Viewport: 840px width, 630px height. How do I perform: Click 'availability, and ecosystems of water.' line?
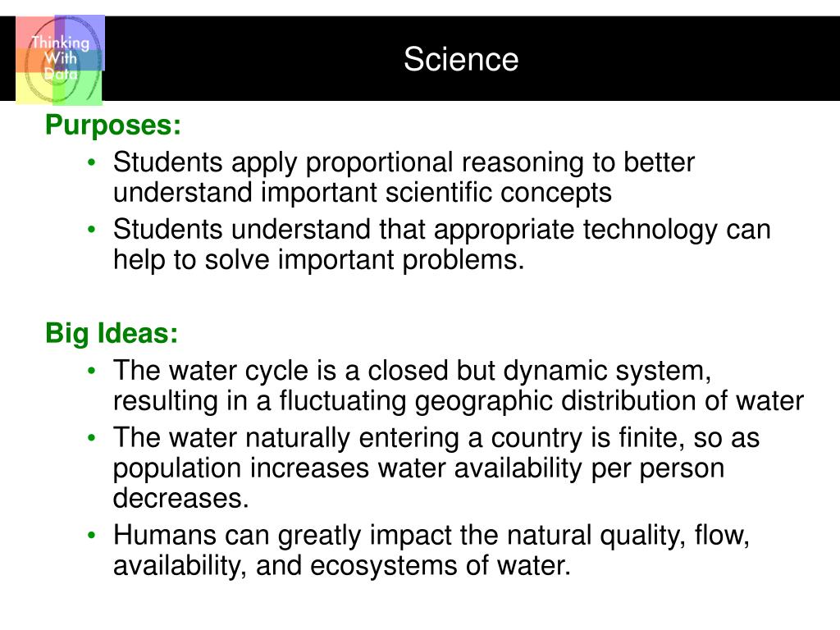(x=342, y=566)
